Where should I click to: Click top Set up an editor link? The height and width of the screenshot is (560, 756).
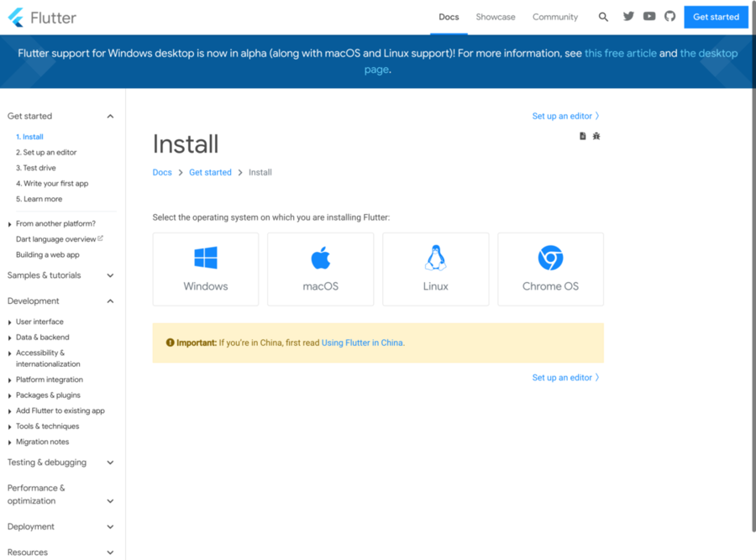tap(565, 116)
